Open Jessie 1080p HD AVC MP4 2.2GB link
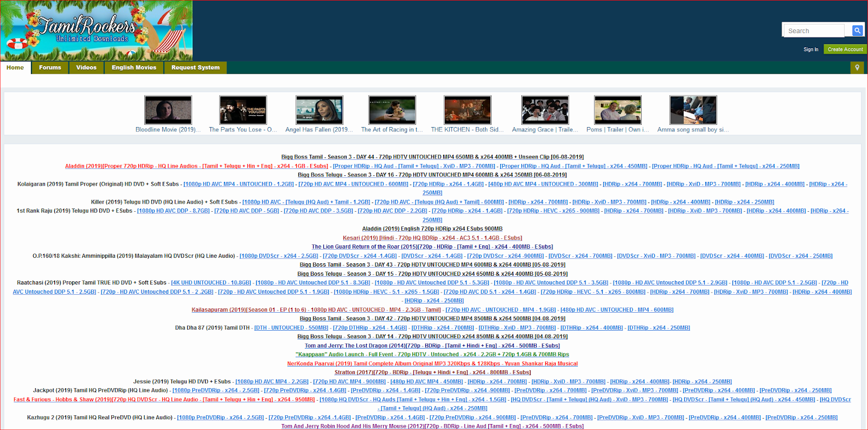Viewport: 868px width, 430px height. point(272,382)
